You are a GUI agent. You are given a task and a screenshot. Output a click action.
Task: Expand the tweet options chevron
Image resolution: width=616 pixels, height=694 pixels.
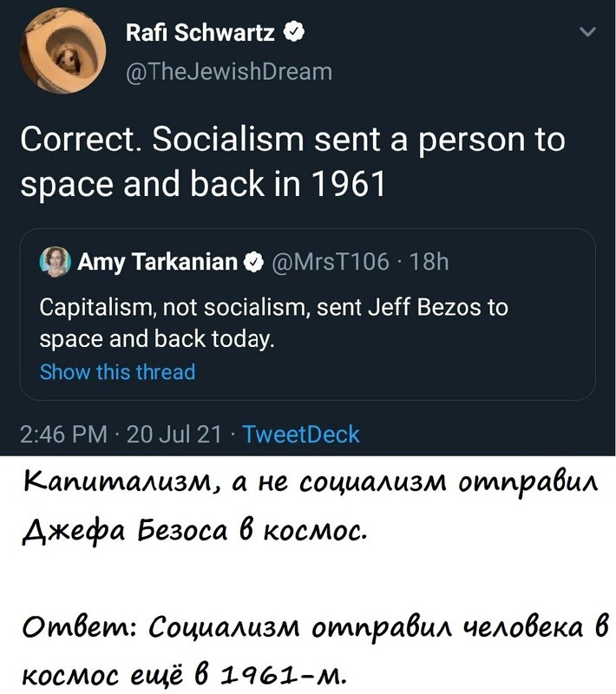(587, 34)
